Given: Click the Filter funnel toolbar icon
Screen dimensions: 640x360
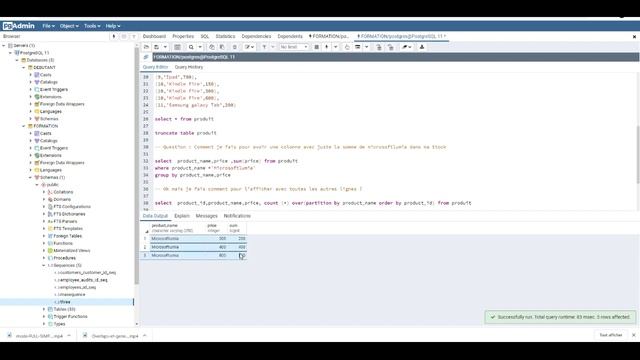Looking at the screenshot, I should coord(264,47).
